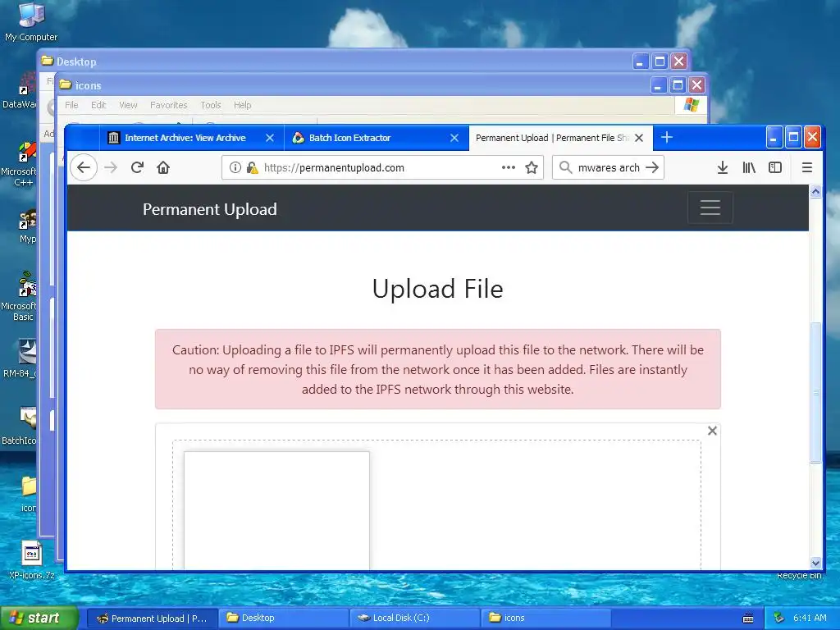Screen dimensions: 840x630
Task: Click the file preview thumbnail in drop zone
Action: coord(277,510)
